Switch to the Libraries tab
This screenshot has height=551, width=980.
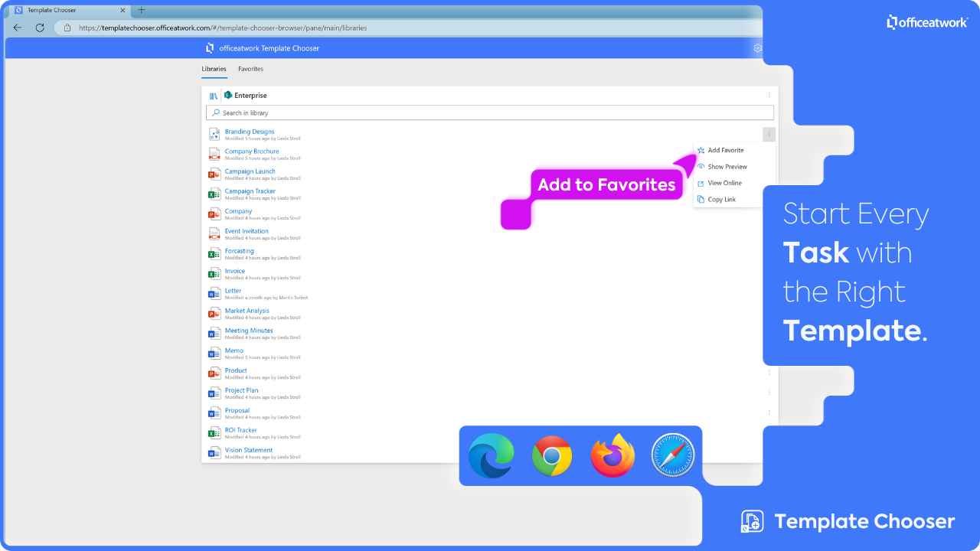[x=214, y=69]
